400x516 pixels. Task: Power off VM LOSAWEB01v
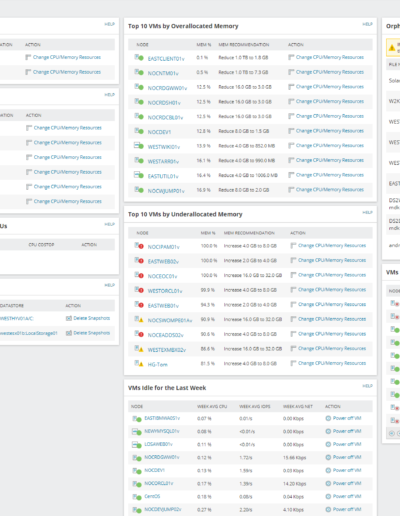click(x=347, y=444)
